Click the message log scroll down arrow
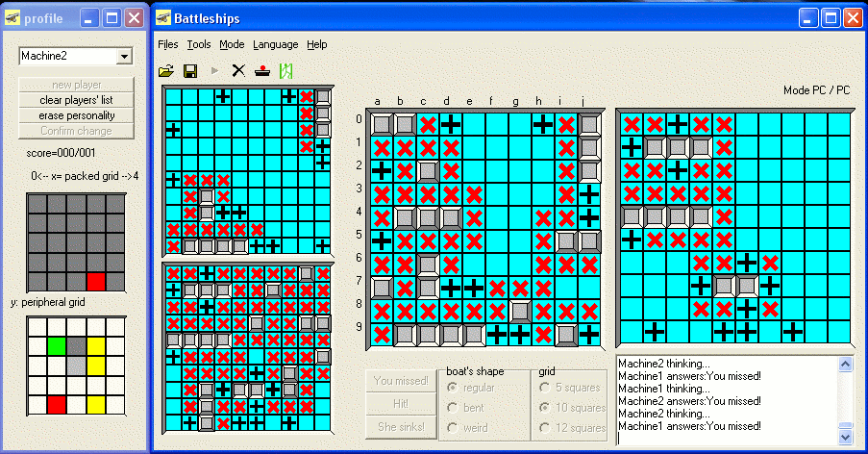Screen dimensions: 868x454 point(845,436)
